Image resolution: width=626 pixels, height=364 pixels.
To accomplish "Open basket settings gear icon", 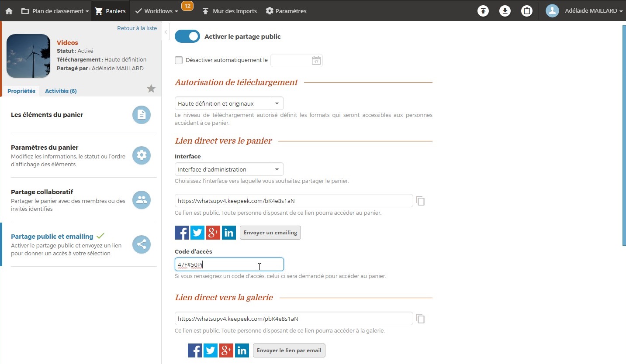I will [x=142, y=155].
